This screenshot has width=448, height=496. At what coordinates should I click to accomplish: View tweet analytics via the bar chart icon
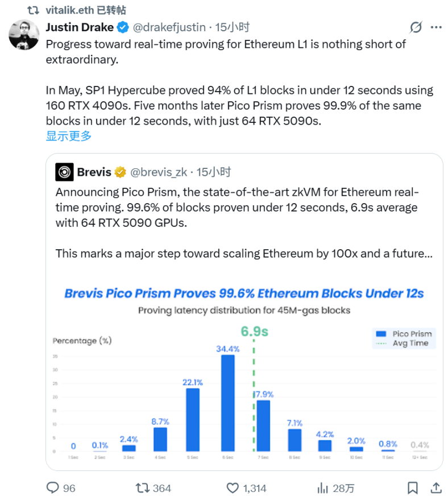[x=322, y=487]
